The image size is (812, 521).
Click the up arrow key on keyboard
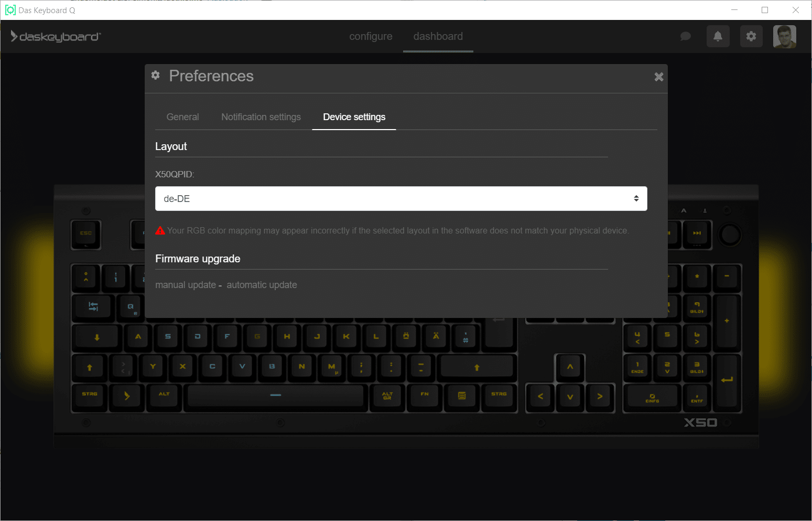tap(570, 367)
